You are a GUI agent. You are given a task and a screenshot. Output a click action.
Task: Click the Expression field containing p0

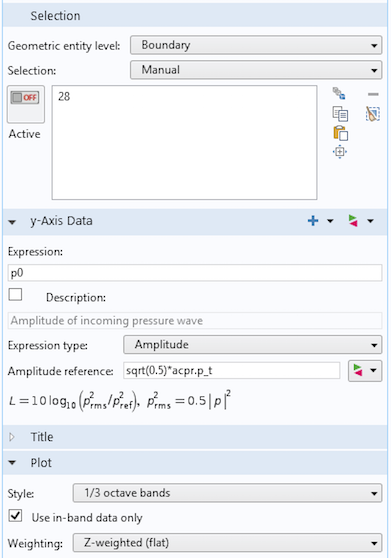tap(195, 273)
